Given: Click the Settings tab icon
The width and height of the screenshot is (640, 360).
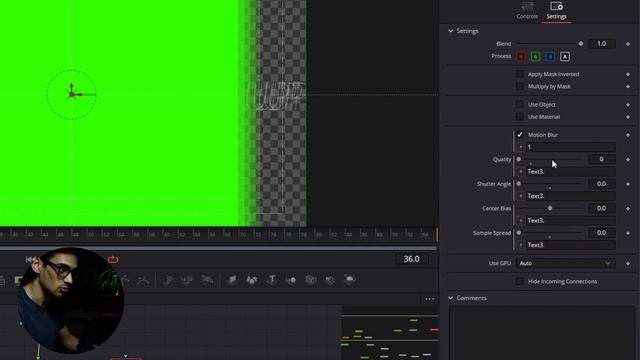Looking at the screenshot, I should pyautogui.click(x=556, y=6).
